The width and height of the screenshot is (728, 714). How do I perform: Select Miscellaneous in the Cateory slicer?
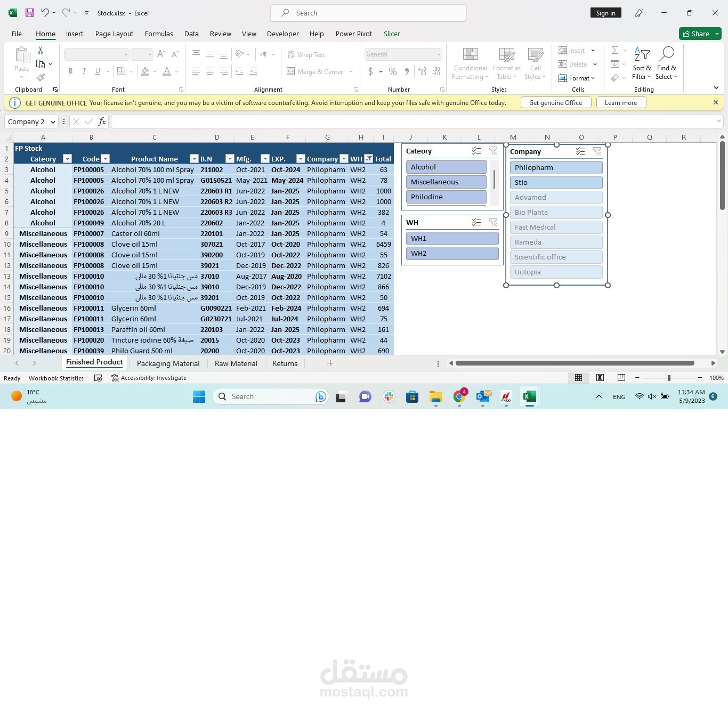(x=447, y=182)
